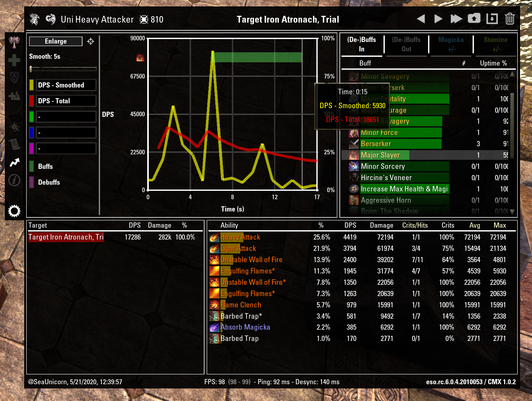532x401 pixels.
Task: Click the Minor Force buff icon
Action: (354, 133)
